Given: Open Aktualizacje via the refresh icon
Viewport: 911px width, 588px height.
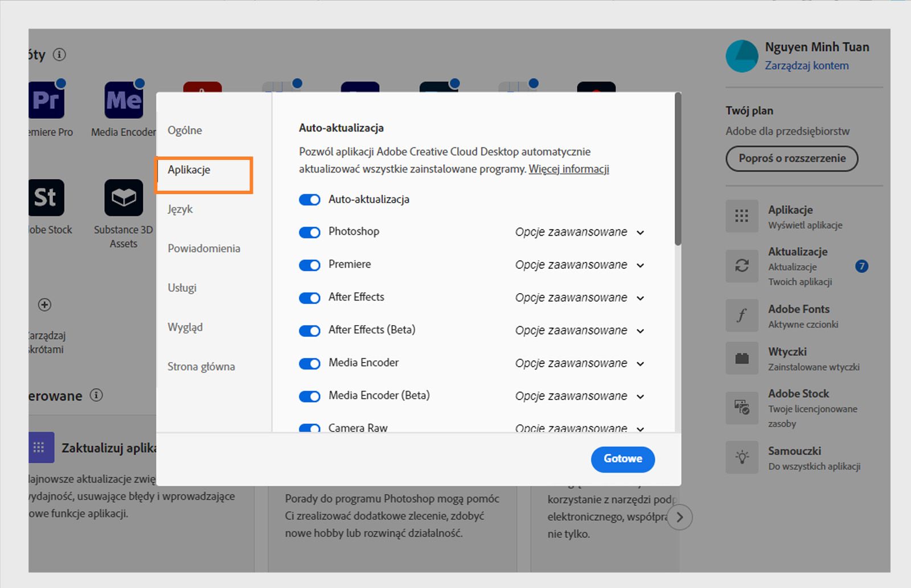Looking at the screenshot, I should click(x=741, y=266).
